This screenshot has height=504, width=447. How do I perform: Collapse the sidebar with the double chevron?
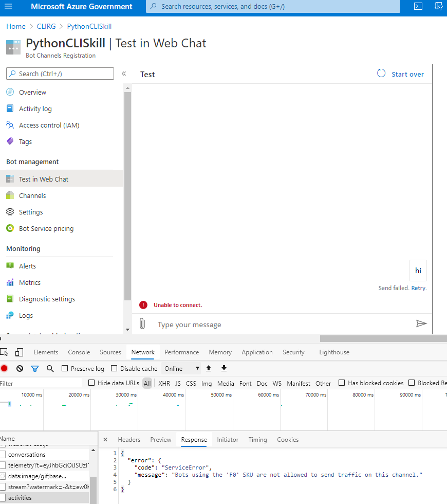[124, 74]
